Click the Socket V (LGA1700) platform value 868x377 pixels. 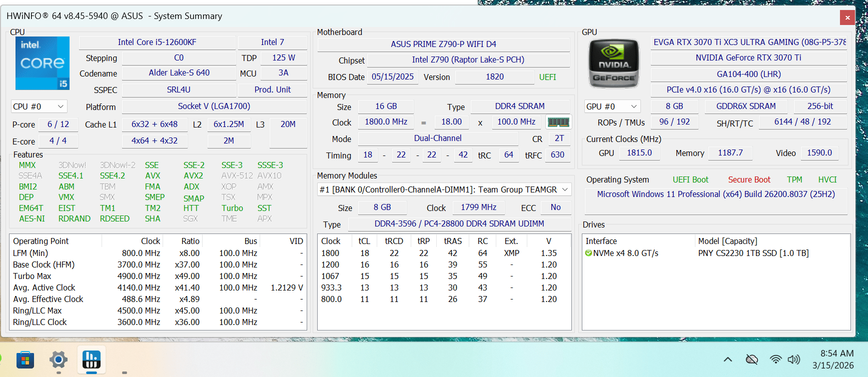point(214,106)
